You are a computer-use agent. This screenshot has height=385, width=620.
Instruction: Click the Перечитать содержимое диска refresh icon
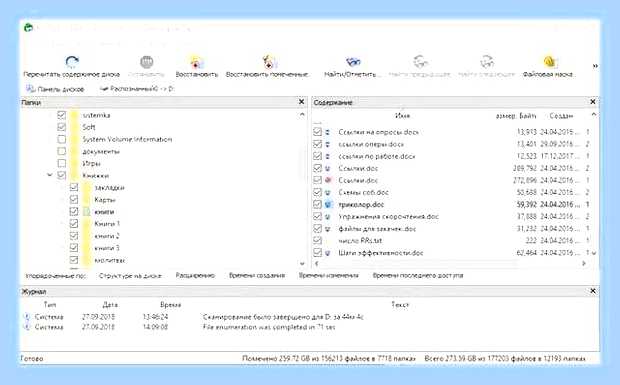coord(72,62)
